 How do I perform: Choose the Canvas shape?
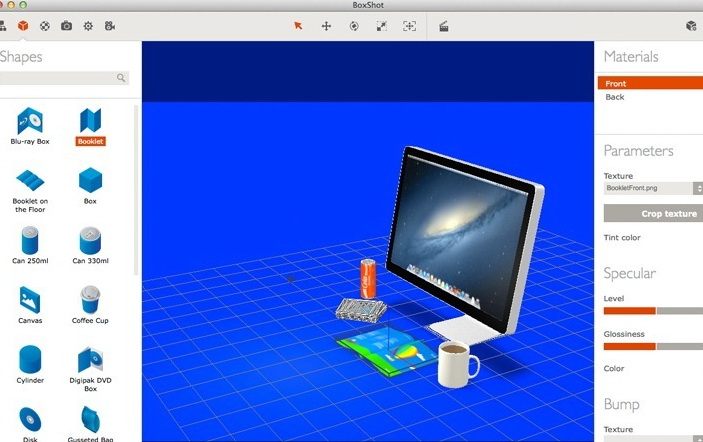(30, 305)
